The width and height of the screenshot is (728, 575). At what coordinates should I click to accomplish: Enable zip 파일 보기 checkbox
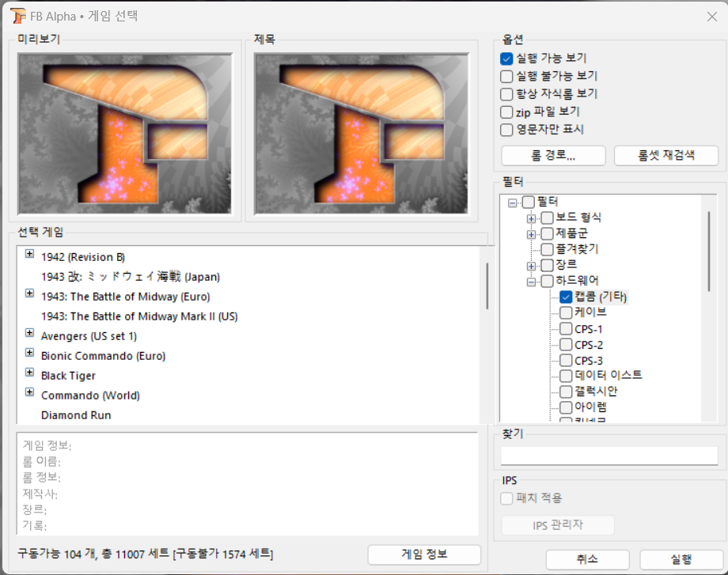click(506, 112)
